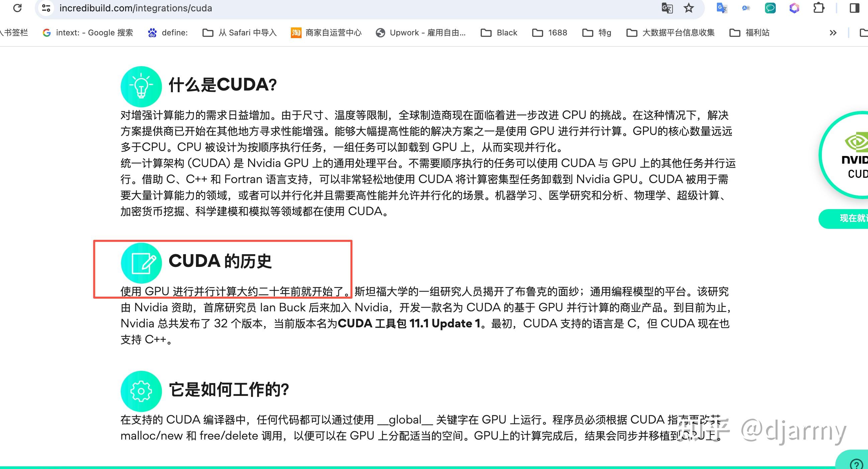Click the green 现在就 button on the right
The height and width of the screenshot is (469, 868).
coord(843,218)
